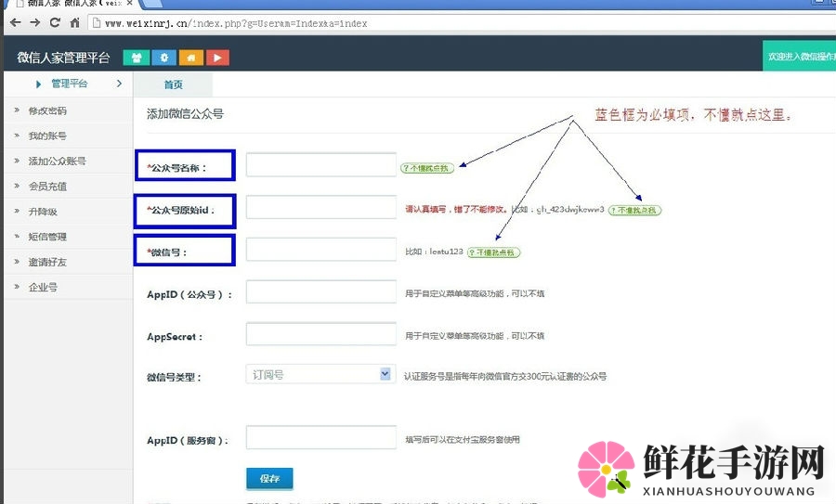
Task: Open the 微信号类型 订阅号 dropdown
Action: (x=321, y=374)
